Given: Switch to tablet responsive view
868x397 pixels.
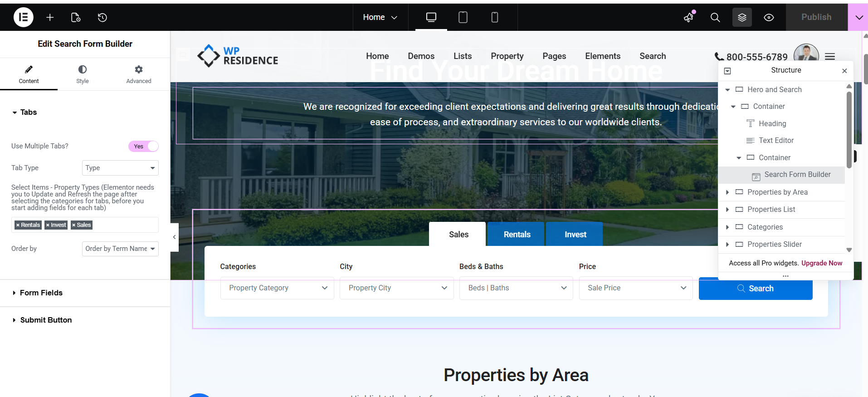Looking at the screenshot, I should tap(463, 17).
